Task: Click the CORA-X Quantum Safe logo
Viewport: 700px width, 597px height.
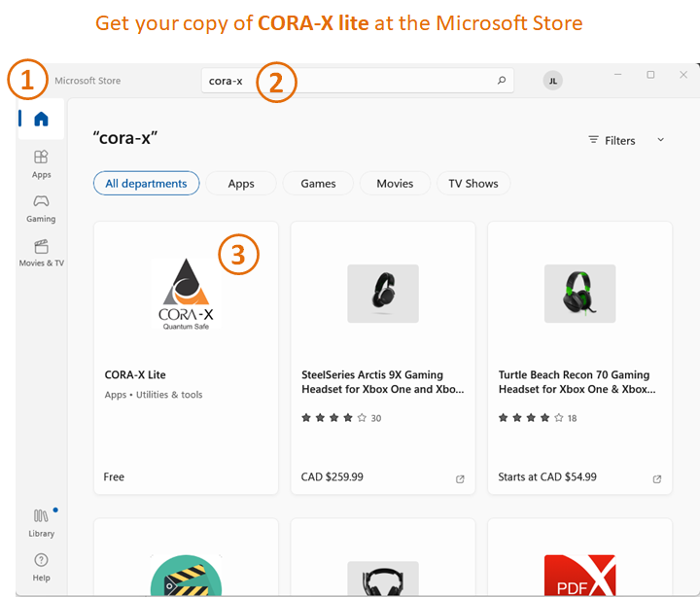Action: (186, 294)
